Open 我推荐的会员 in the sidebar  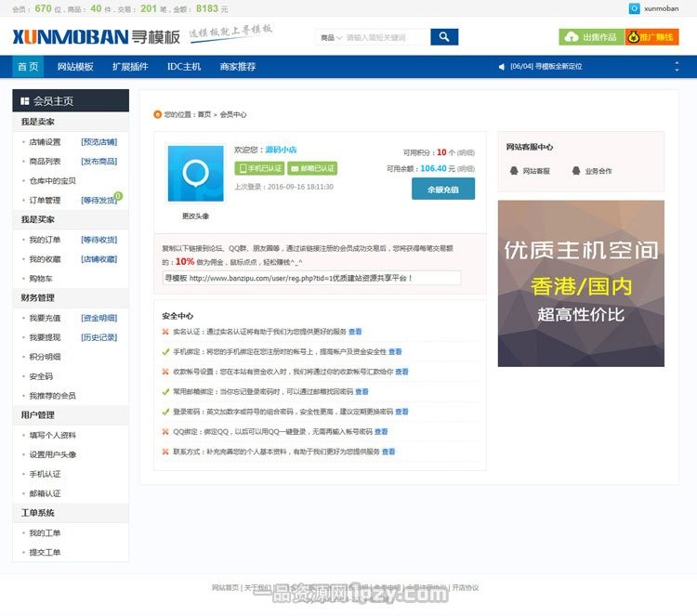point(52,396)
